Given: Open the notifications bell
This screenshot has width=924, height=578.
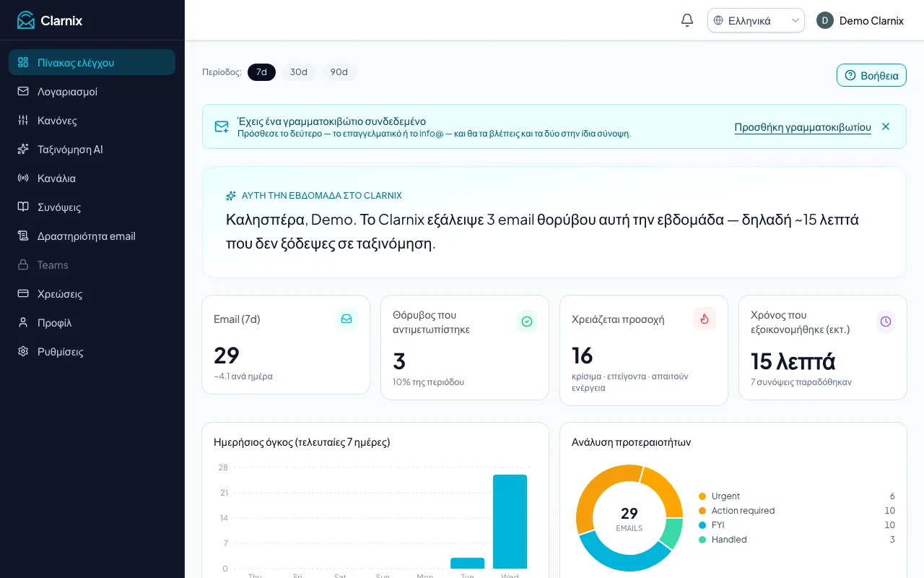Looking at the screenshot, I should coord(687,20).
